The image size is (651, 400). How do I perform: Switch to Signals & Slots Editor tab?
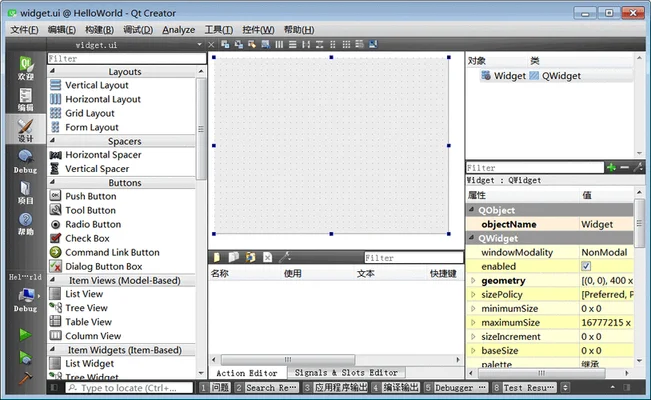click(346, 373)
